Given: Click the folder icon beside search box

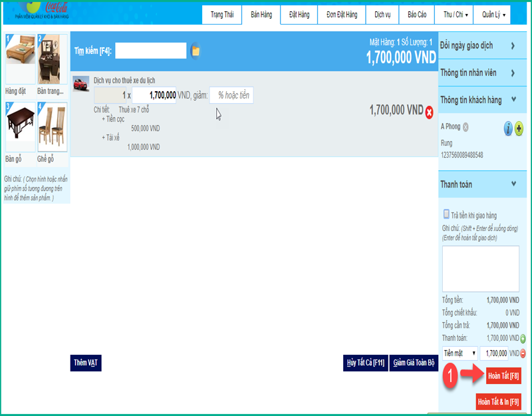Looking at the screenshot, I should point(195,51).
